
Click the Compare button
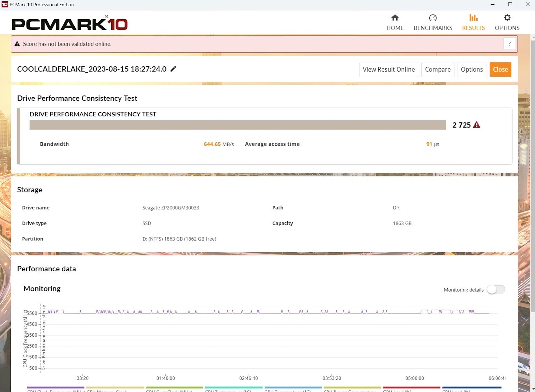click(438, 69)
